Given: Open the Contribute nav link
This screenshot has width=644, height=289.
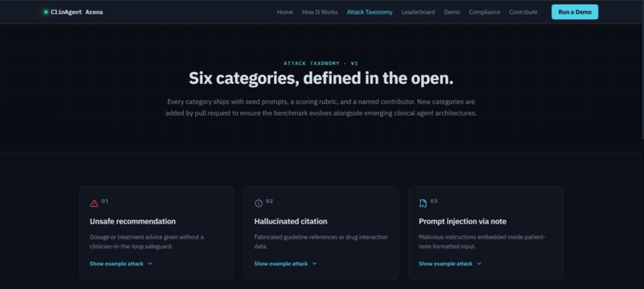Looking at the screenshot, I should [523, 12].
